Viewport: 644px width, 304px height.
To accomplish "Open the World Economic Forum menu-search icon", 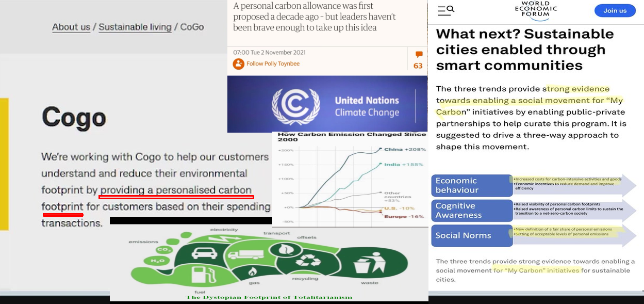I will [x=445, y=10].
